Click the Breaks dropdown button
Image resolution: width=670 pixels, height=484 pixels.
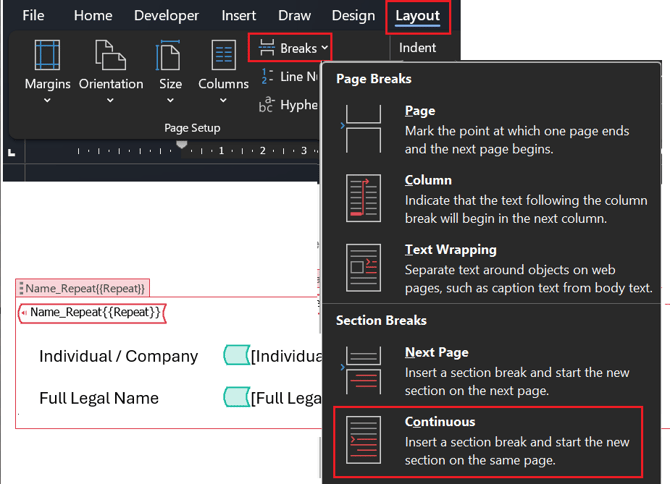coord(291,47)
